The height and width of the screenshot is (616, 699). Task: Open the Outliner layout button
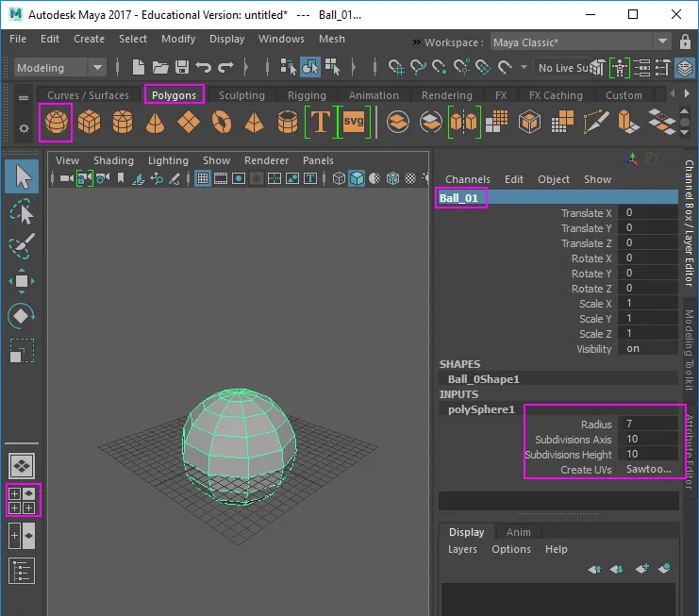point(22,571)
